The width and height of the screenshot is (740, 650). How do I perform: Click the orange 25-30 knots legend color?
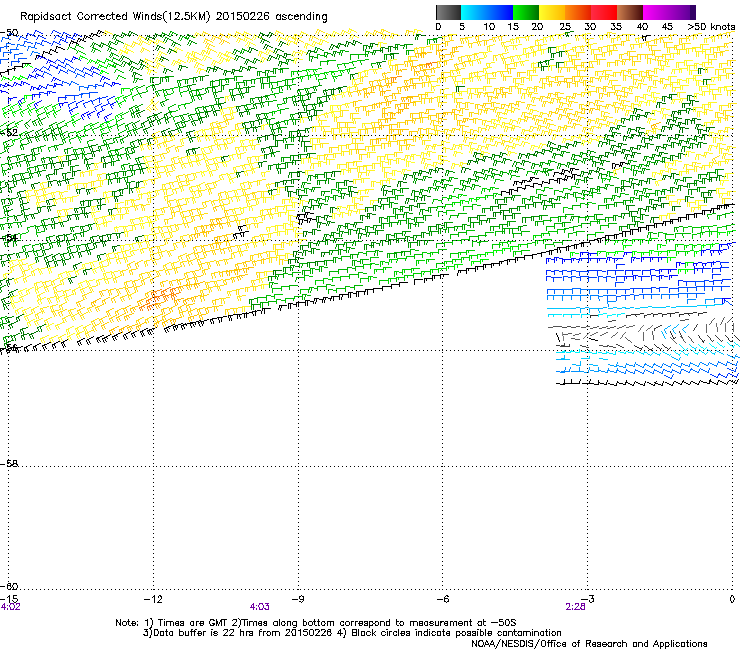(x=578, y=12)
